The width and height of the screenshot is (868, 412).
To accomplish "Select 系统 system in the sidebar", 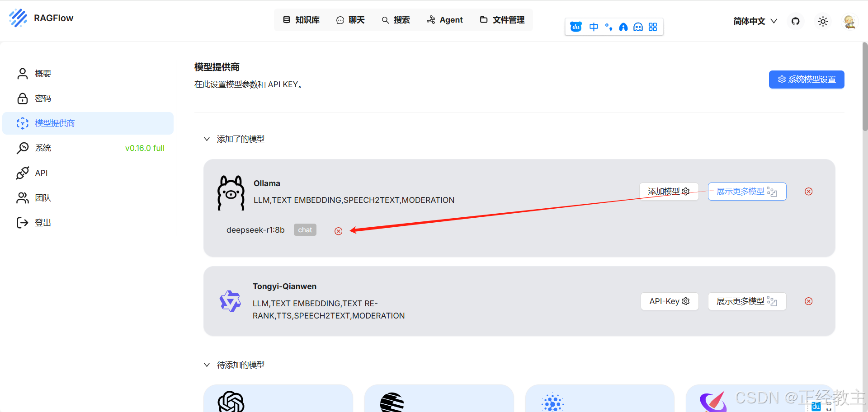I will [x=88, y=148].
